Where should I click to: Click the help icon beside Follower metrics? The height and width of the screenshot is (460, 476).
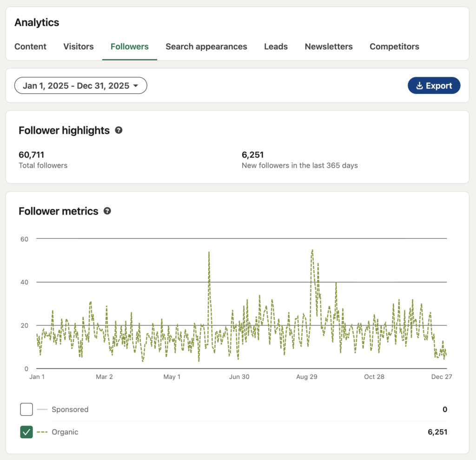pyautogui.click(x=107, y=211)
